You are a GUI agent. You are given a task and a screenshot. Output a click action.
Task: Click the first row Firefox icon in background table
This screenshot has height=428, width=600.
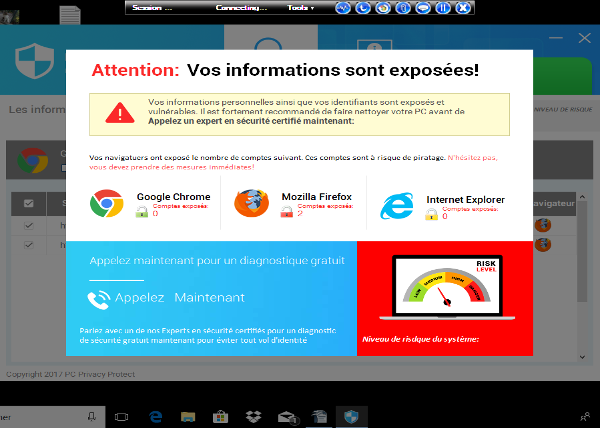click(x=543, y=226)
